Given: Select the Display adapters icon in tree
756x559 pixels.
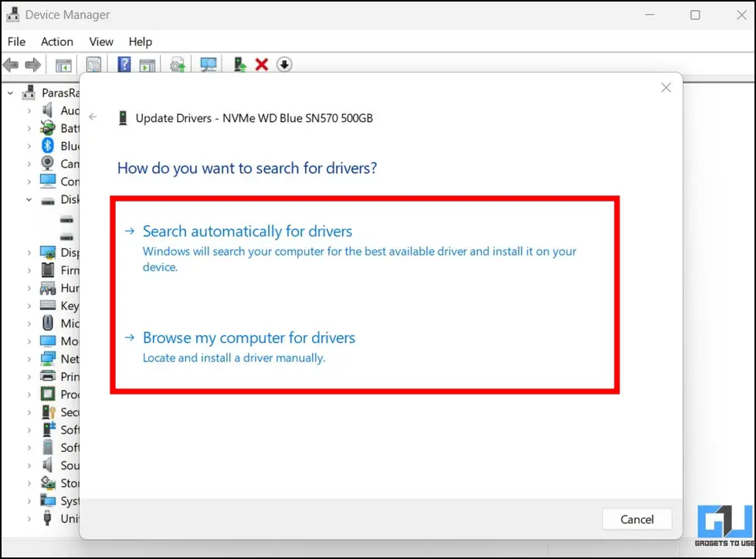Looking at the screenshot, I should [48, 252].
